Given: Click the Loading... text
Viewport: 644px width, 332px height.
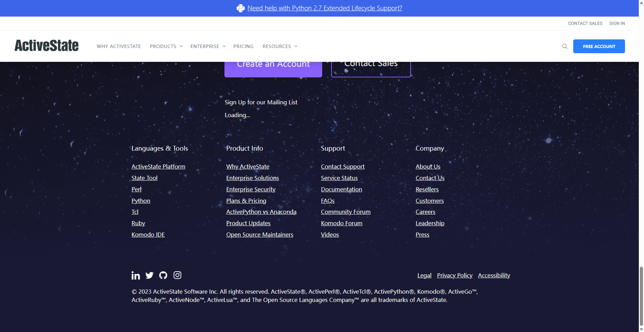Looking at the screenshot, I should (x=238, y=115).
